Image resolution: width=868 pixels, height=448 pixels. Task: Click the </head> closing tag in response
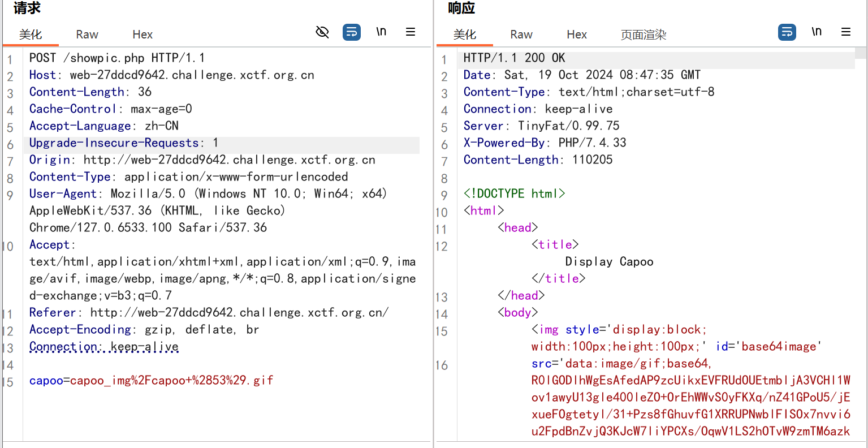pyautogui.click(x=521, y=295)
